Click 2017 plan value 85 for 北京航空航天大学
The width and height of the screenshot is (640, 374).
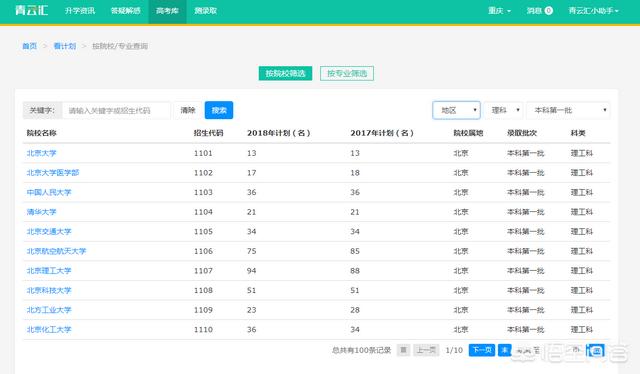coord(355,251)
